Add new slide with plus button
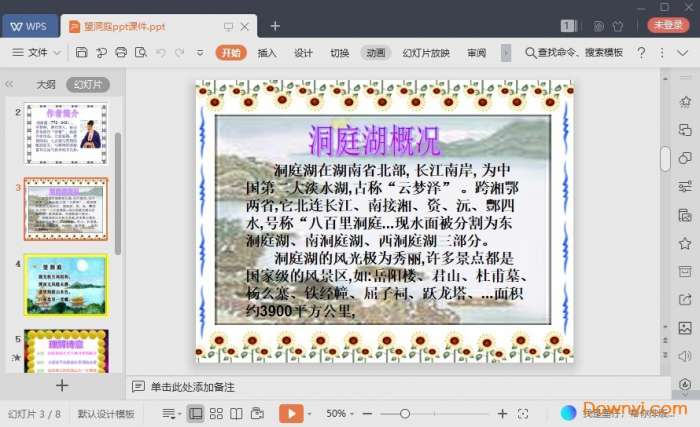 (62, 385)
